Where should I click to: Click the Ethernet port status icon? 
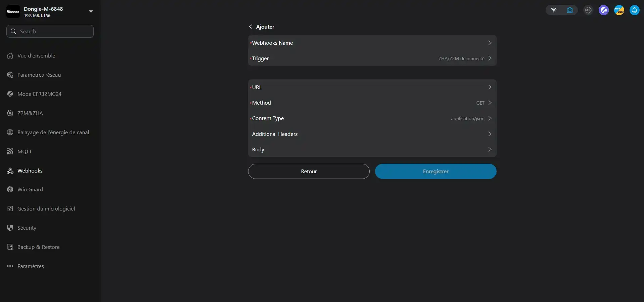570,10
